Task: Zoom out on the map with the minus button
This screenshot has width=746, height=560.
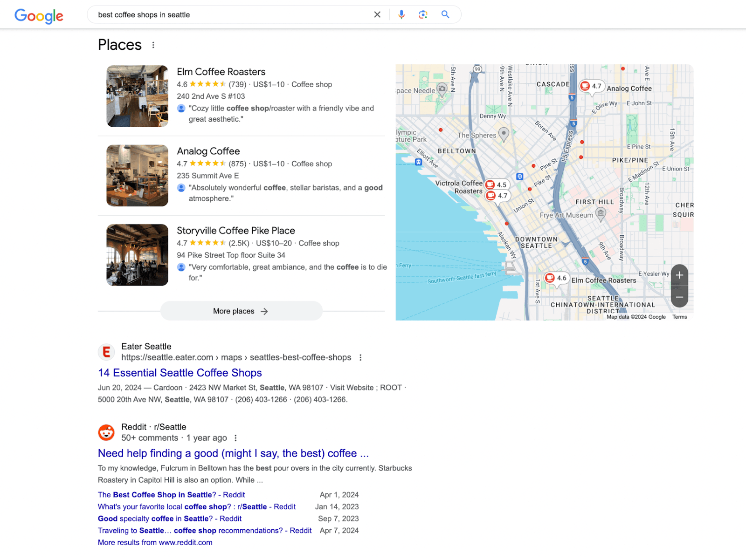Action: 679,297
